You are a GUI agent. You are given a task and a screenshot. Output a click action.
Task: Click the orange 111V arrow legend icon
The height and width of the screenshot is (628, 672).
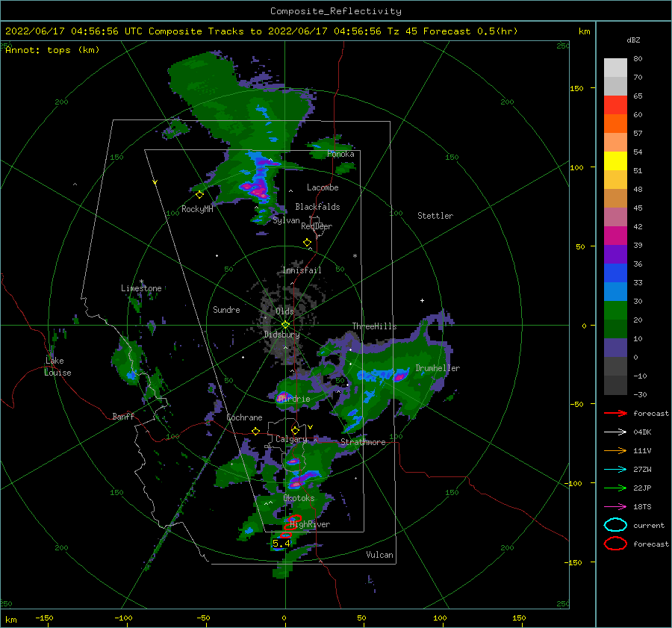coord(615,450)
